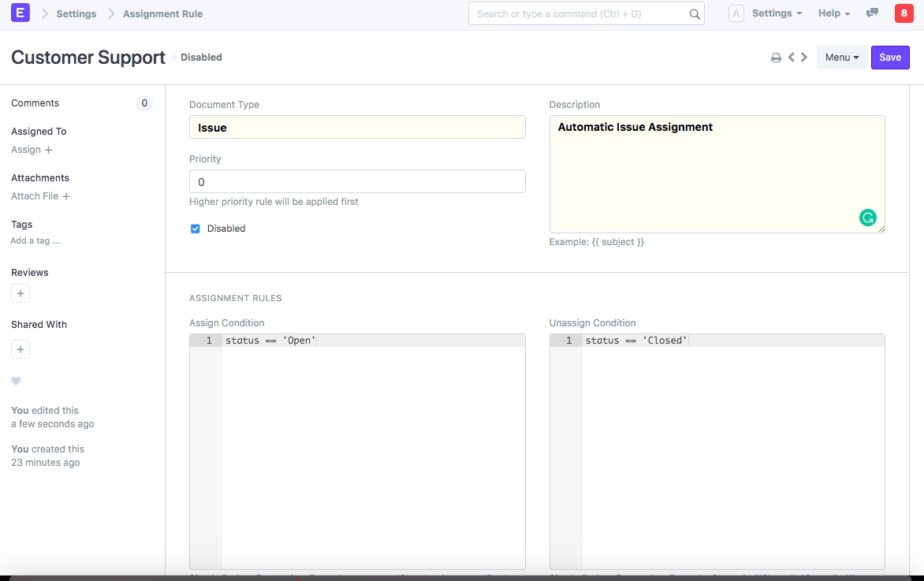This screenshot has height=581, width=924.
Task: Like this document with heart icon
Action: pyautogui.click(x=16, y=381)
